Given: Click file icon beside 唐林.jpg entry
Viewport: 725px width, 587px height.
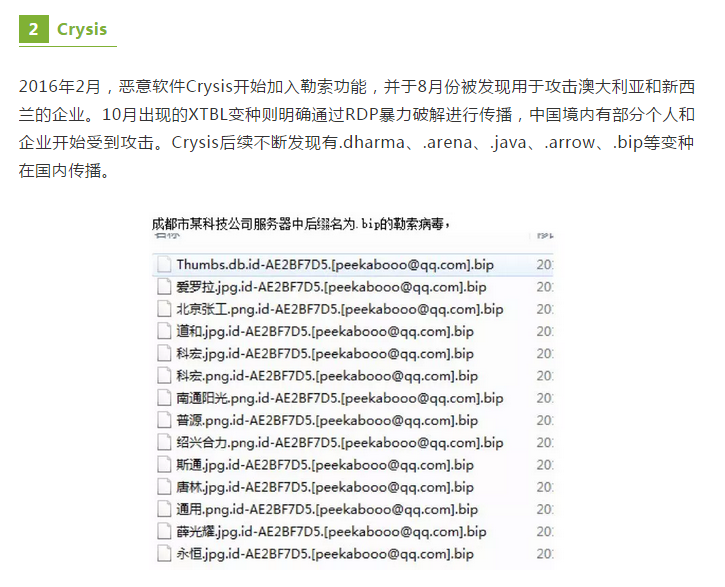Looking at the screenshot, I should [164, 486].
